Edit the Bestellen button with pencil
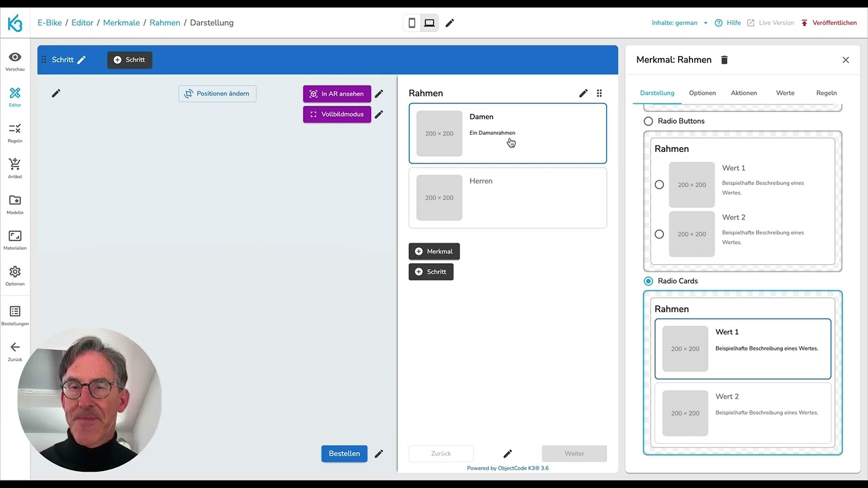This screenshot has height=488, width=868. (x=379, y=453)
